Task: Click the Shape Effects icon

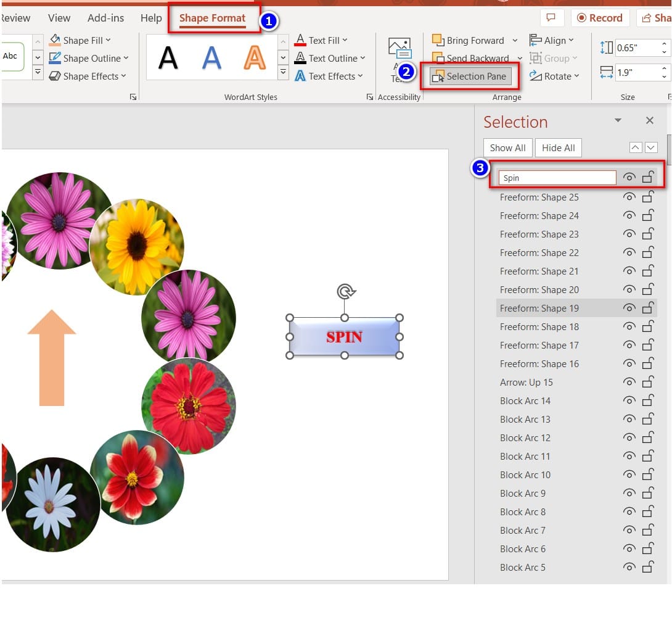Action: (55, 77)
